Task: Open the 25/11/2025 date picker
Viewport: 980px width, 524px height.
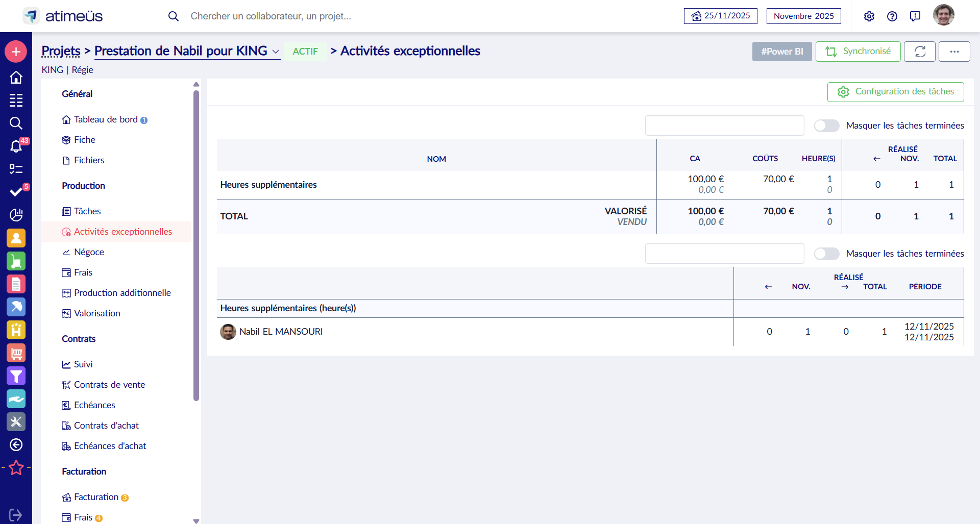Action: click(721, 16)
